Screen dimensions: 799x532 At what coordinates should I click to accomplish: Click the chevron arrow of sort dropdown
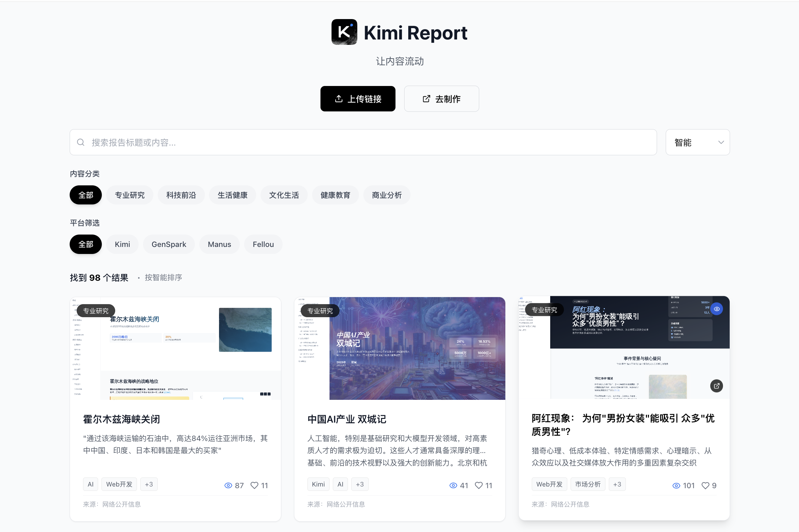pos(721,142)
